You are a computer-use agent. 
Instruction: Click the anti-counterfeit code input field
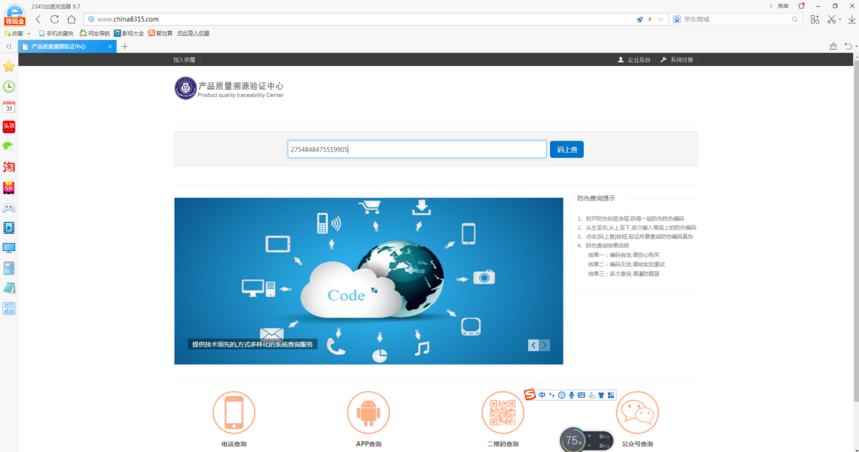click(x=416, y=149)
